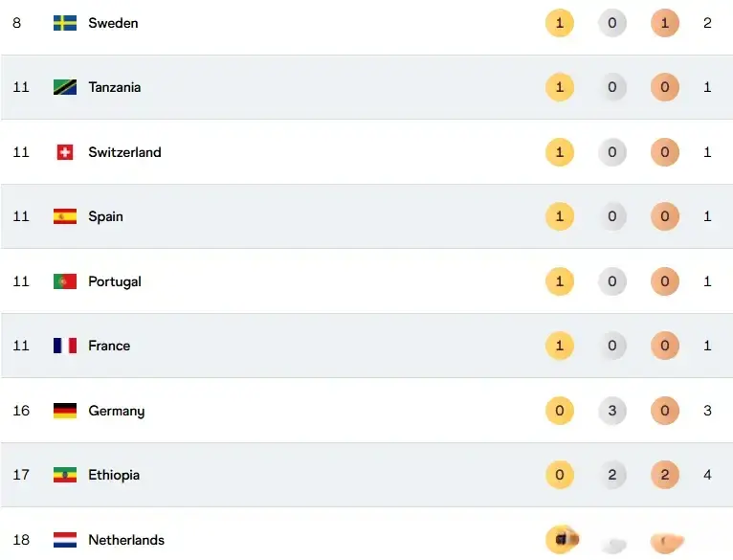Image resolution: width=733 pixels, height=560 pixels.
Task: Click Ethiopia's bronze medal count badge
Action: (664, 475)
